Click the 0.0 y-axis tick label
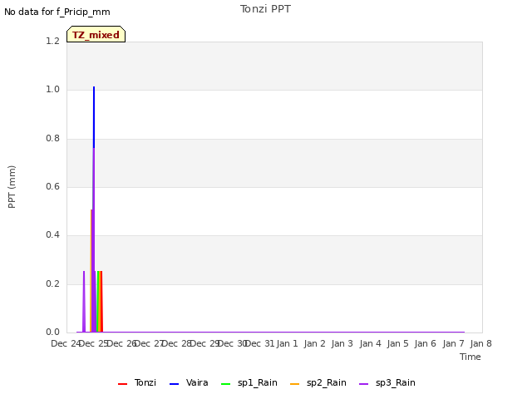This screenshot has height=399, width=532. (x=52, y=332)
